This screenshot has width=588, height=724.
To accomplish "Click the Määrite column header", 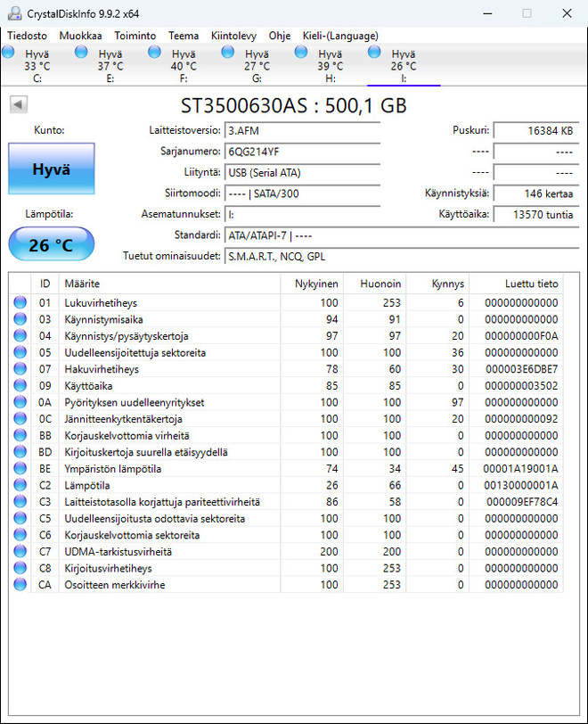I will pyautogui.click(x=169, y=284).
